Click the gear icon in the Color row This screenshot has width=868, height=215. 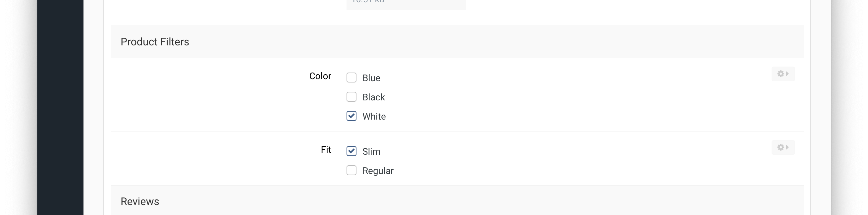pyautogui.click(x=781, y=74)
